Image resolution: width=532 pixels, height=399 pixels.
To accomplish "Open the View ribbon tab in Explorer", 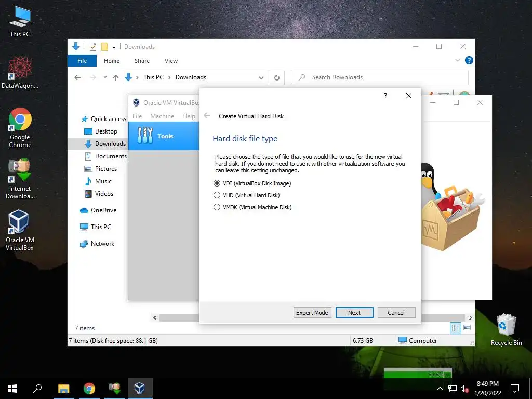I will pos(171,61).
